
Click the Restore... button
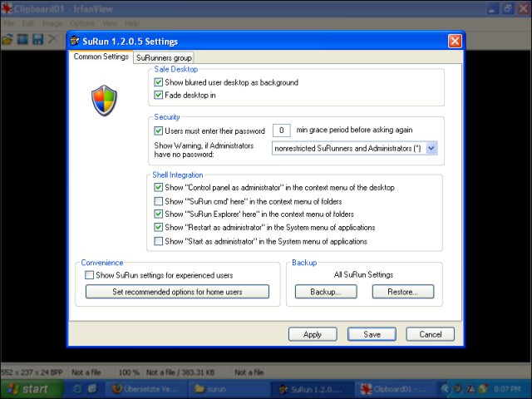402,292
